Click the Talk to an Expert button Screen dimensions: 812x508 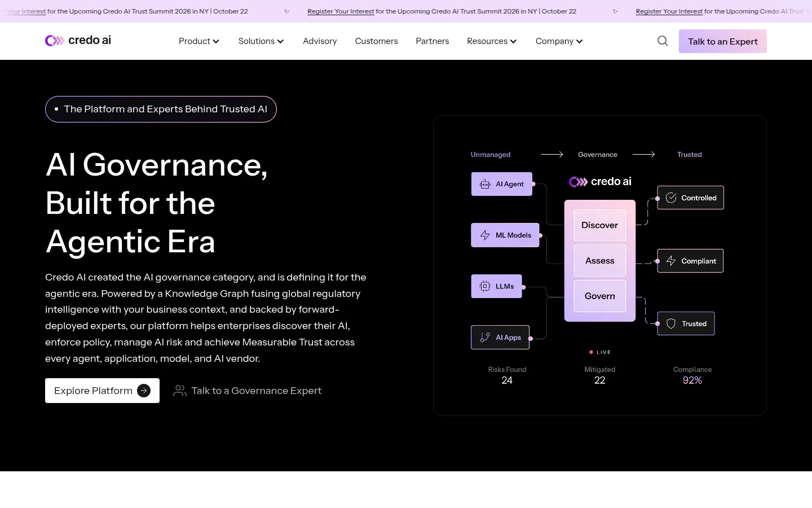pos(722,41)
